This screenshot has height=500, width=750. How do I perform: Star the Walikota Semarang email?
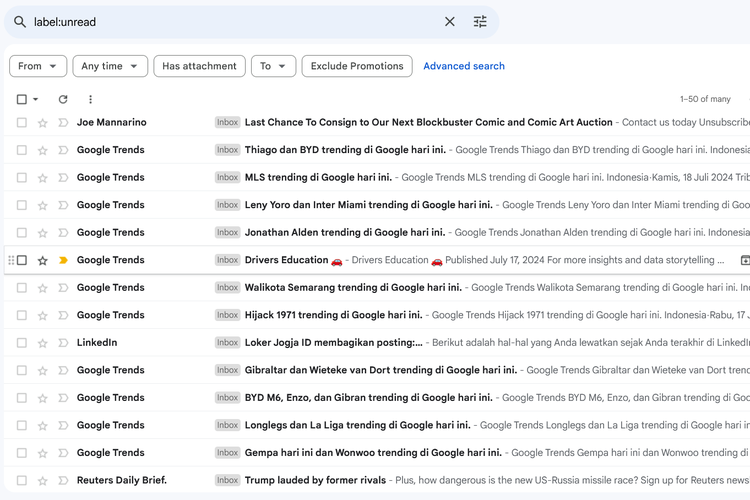(x=43, y=288)
